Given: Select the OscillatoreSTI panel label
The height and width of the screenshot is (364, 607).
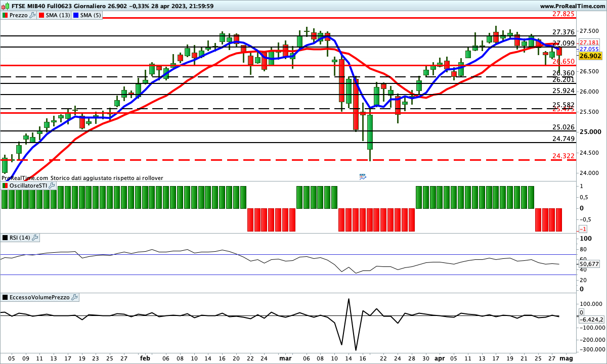Looking at the screenshot, I should click(28, 186).
